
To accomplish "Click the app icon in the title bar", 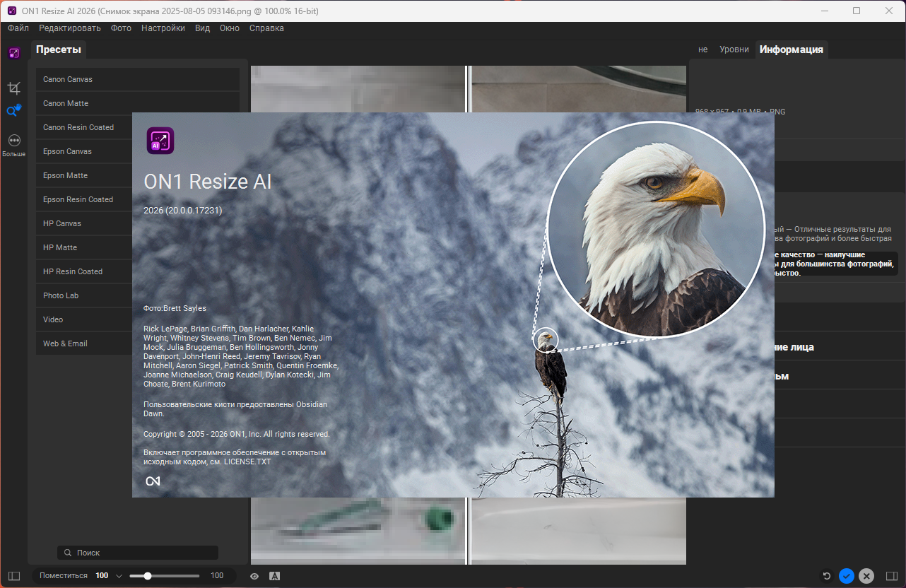I will (x=12, y=11).
